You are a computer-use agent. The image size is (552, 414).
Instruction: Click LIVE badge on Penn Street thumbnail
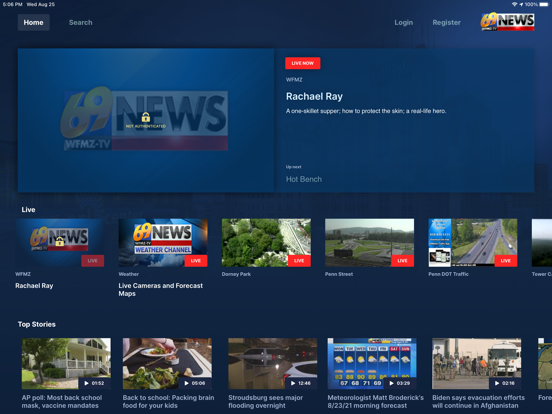[402, 261]
